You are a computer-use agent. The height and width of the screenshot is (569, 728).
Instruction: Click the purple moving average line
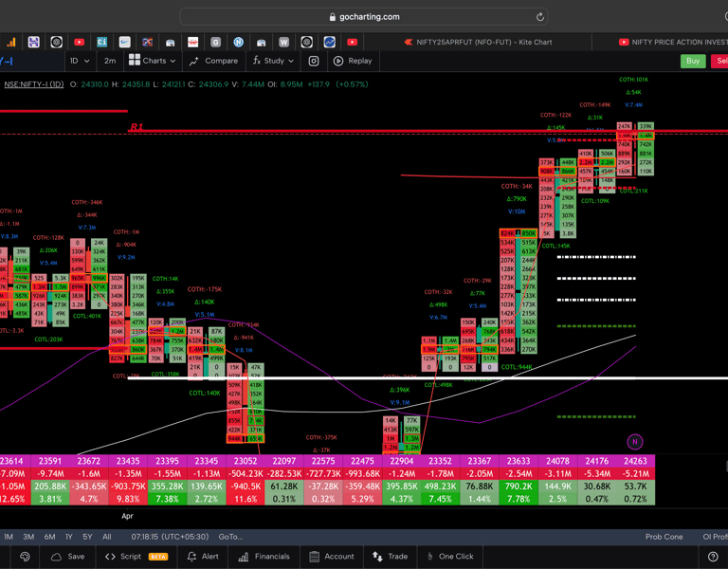[325, 369]
